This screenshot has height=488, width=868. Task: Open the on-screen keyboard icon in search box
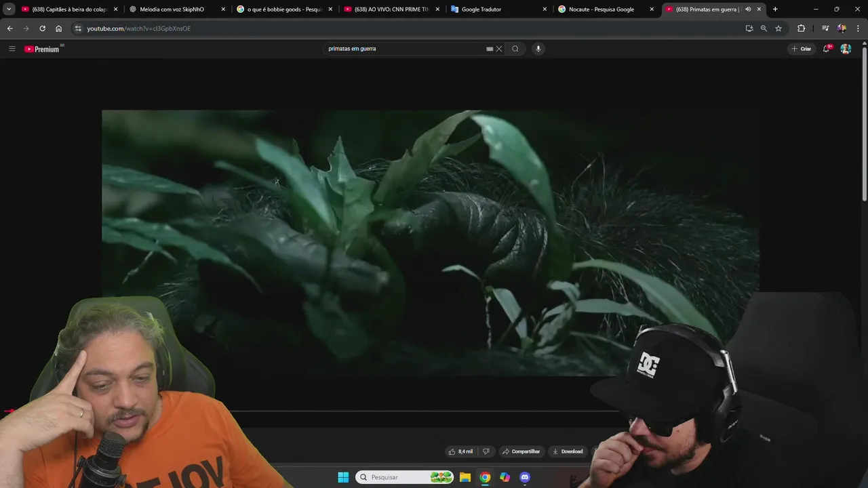(490, 49)
